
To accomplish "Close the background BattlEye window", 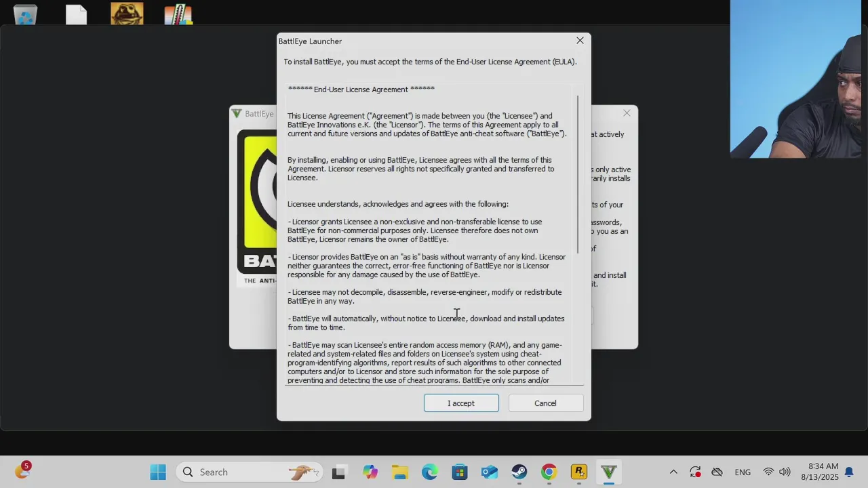I will (x=627, y=113).
